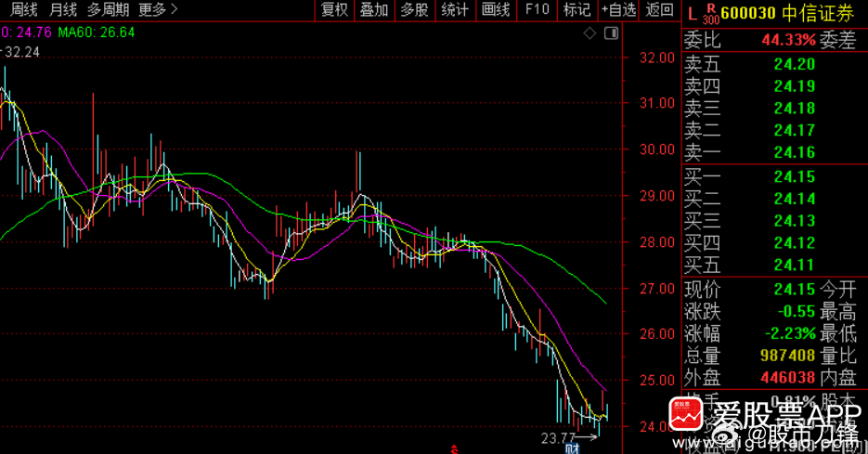
Task: Click the 25.00 price axis label
Action: 657,381
